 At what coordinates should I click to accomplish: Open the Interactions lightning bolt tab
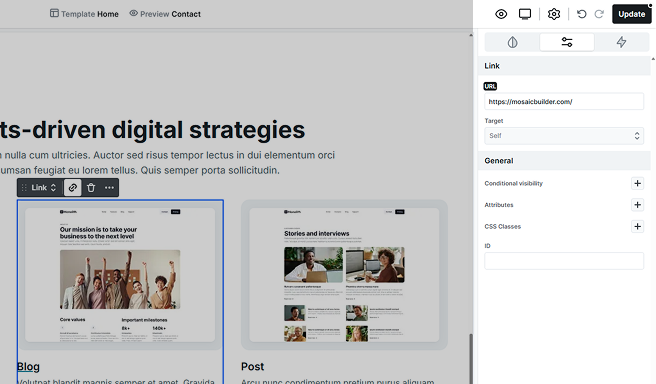point(621,42)
